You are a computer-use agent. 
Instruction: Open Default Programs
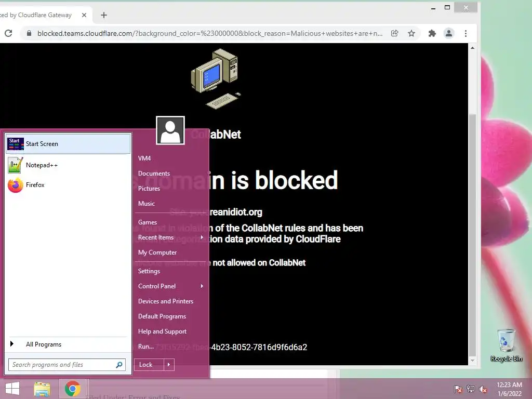[x=162, y=316]
